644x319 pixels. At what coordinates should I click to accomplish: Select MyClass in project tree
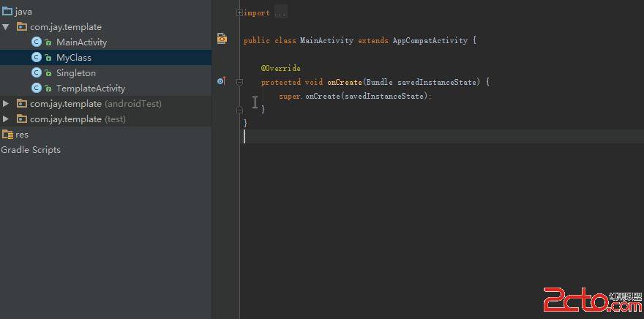[x=74, y=58]
